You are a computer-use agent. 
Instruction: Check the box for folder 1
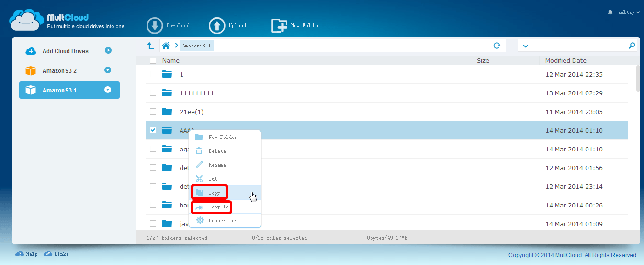[153, 74]
